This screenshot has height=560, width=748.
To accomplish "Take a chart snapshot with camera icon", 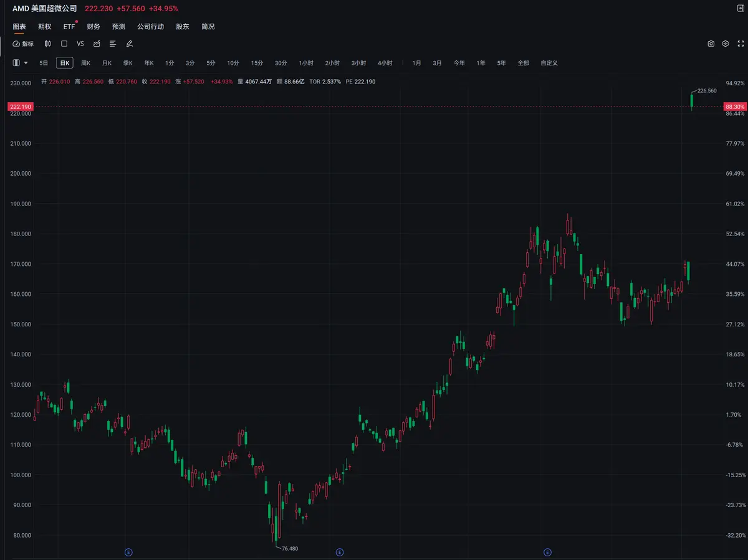I will click(711, 44).
